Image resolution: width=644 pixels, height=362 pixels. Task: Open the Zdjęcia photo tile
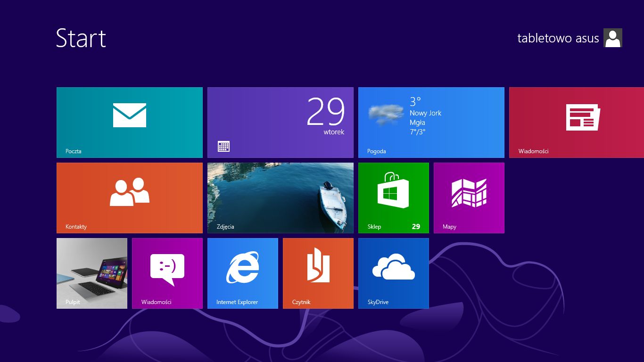pyautogui.click(x=281, y=198)
